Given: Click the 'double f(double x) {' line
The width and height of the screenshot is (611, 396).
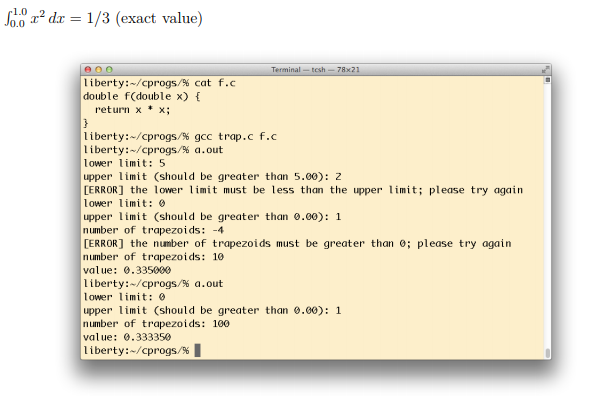Looking at the screenshot, I should pyautogui.click(x=142, y=96).
